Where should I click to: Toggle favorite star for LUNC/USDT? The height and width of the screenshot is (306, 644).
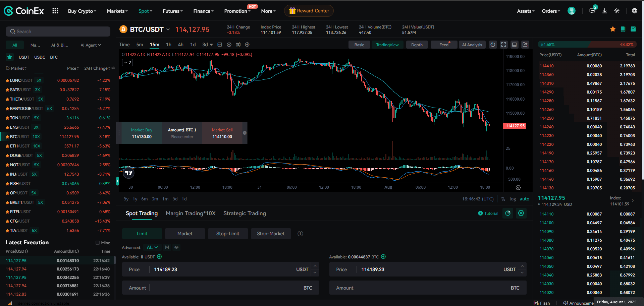pyautogui.click(x=7, y=80)
